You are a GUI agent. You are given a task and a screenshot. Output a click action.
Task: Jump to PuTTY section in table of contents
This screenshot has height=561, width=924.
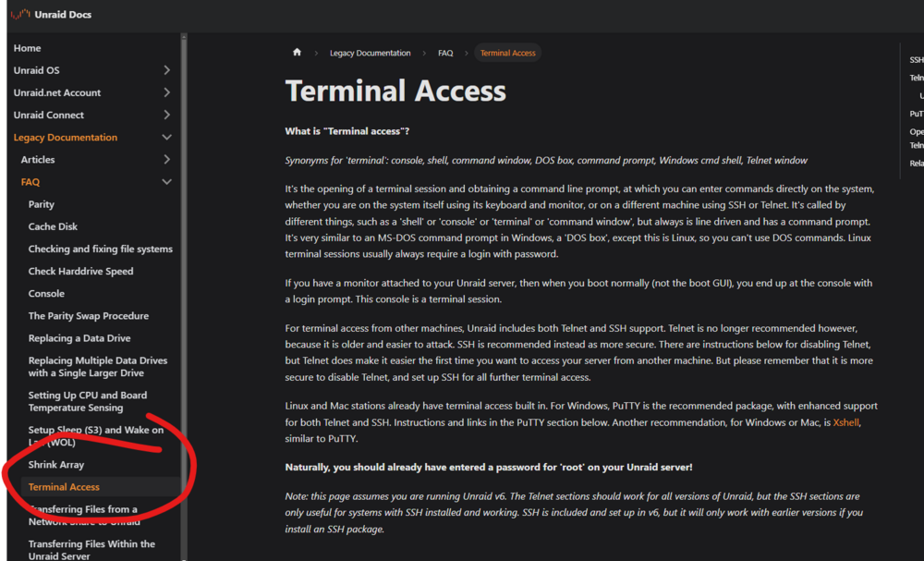917,114
